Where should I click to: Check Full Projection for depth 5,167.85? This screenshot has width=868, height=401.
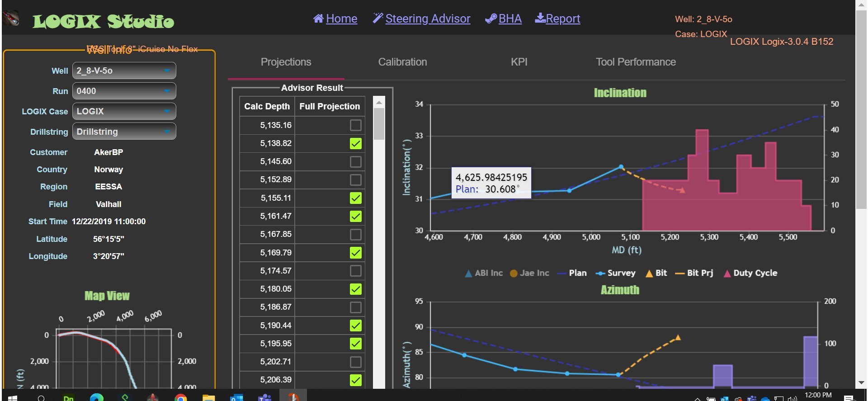click(x=356, y=234)
